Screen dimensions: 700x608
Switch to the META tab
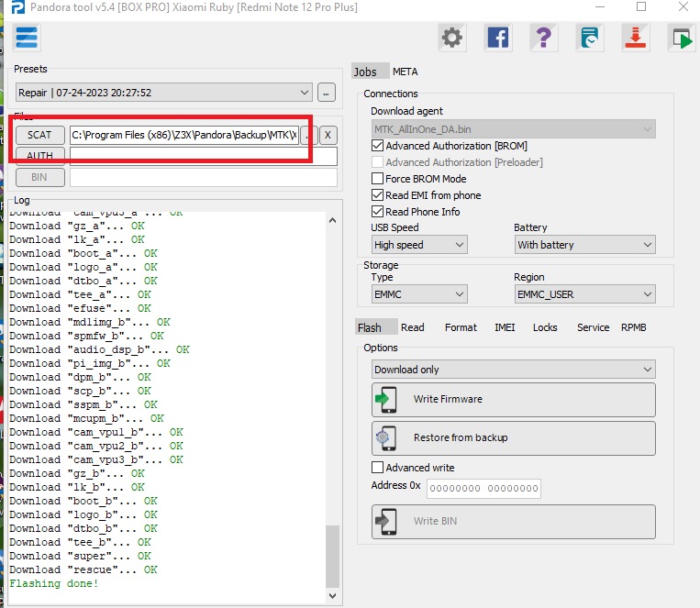[405, 72]
